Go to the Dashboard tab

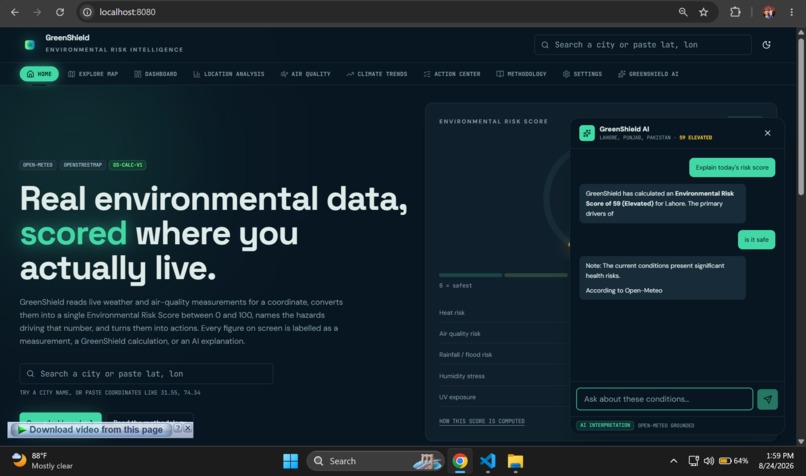pyautogui.click(x=156, y=74)
